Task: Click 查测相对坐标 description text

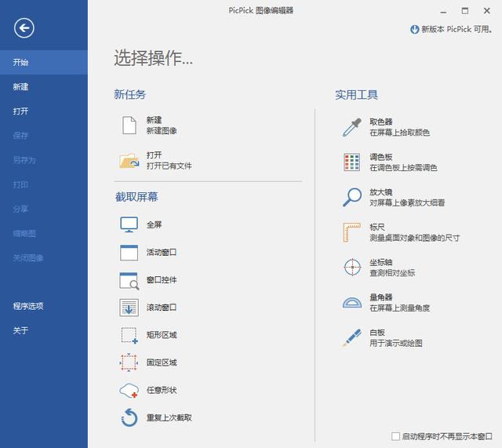Action: pyautogui.click(x=392, y=273)
